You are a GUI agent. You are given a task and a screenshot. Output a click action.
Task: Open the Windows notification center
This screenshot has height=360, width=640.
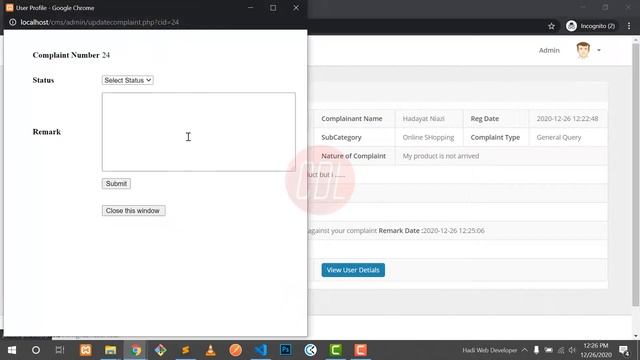click(624, 350)
